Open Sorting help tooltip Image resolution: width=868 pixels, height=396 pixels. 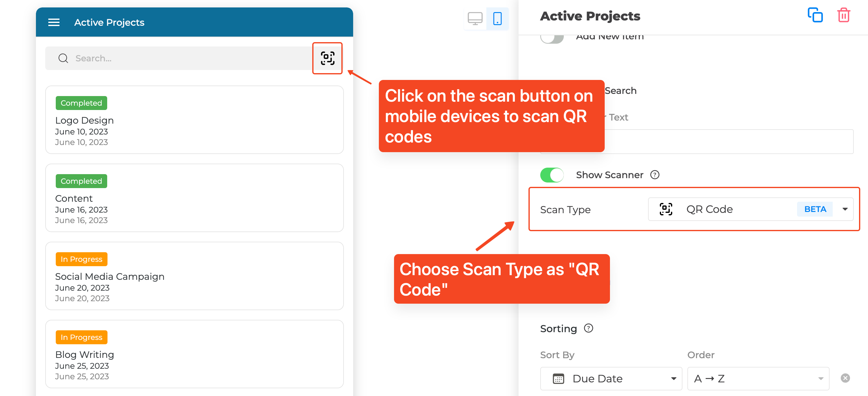click(x=588, y=328)
